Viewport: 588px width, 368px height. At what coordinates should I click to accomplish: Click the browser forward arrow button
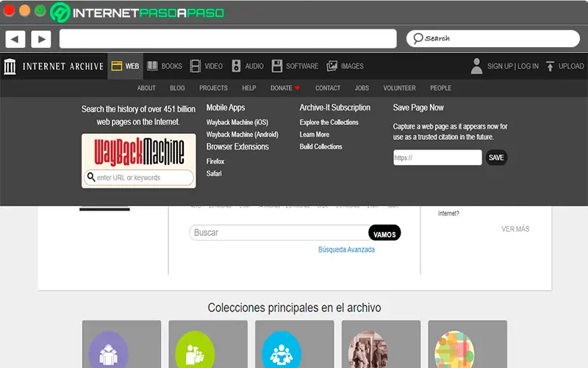pyautogui.click(x=41, y=39)
